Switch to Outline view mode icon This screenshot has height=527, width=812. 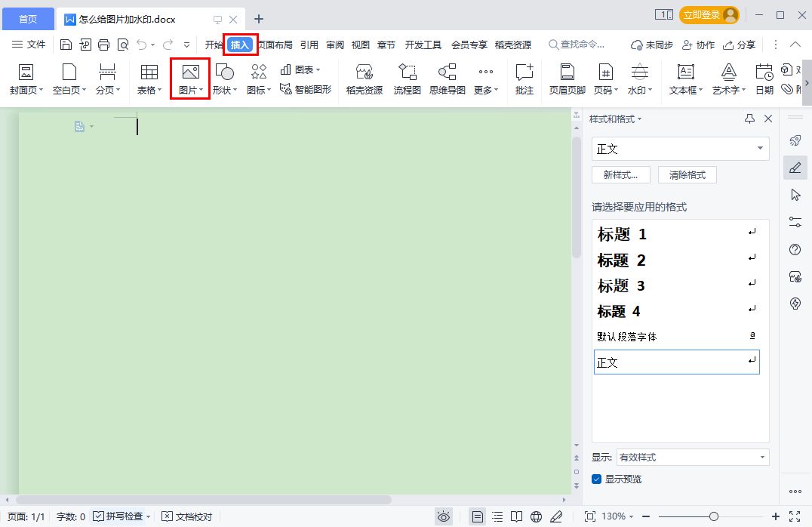[x=497, y=516]
